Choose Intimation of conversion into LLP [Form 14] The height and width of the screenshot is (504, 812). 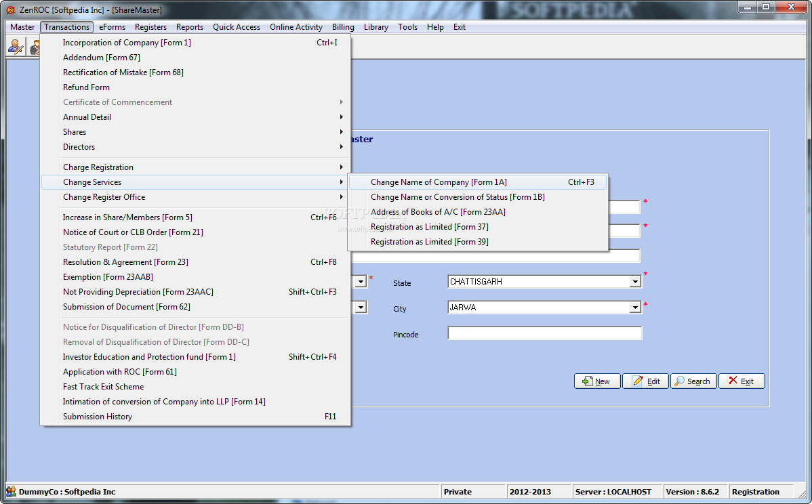[x=196, y=402]
